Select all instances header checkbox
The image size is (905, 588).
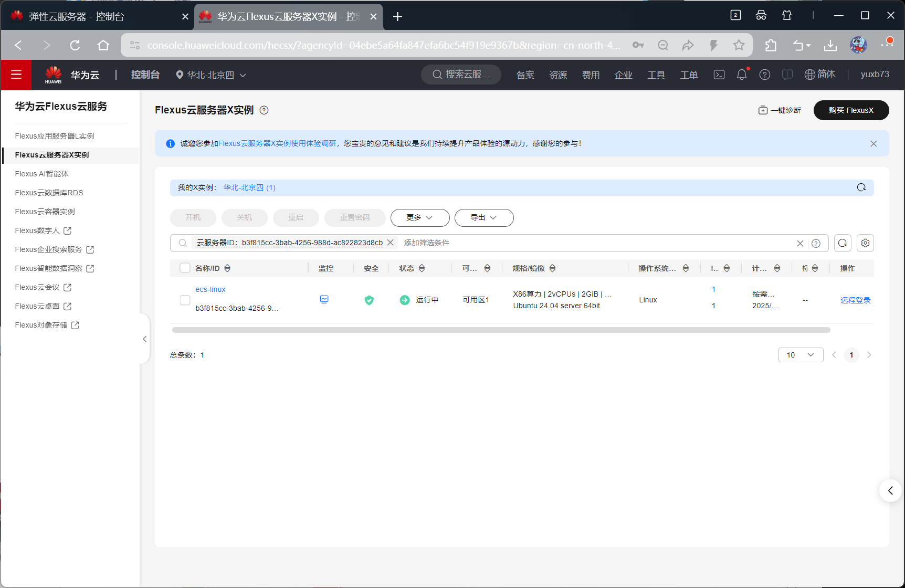pyautogui.click(x=185, y=268)
